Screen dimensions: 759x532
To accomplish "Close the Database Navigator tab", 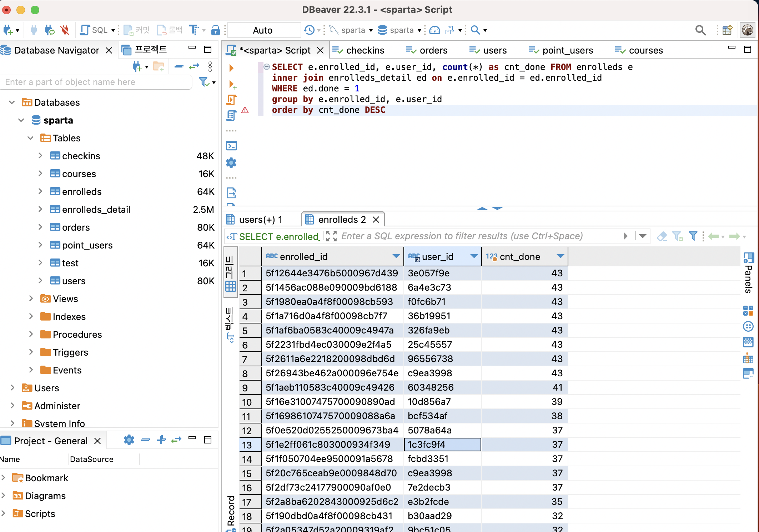I will [109, 50].
